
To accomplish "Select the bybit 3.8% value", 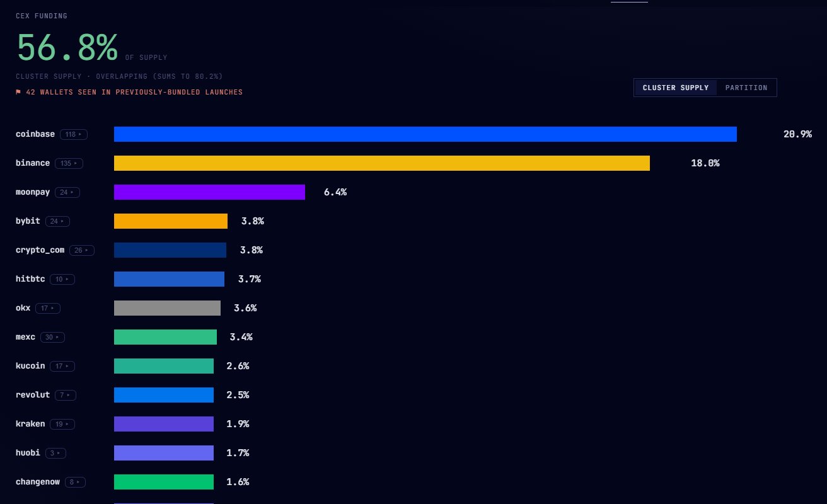I will (253, 221).
